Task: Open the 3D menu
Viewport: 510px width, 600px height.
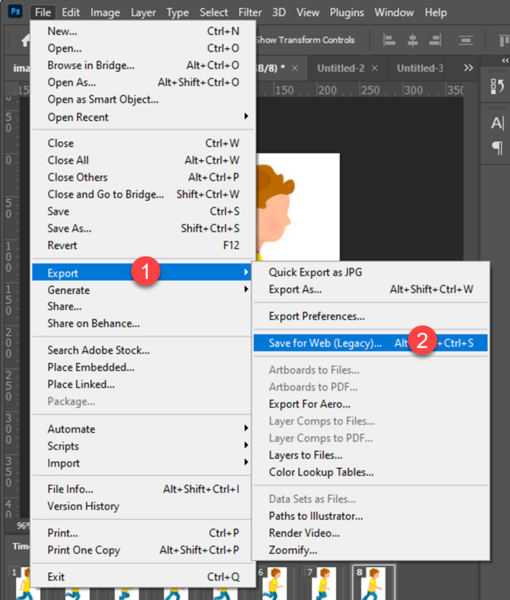Action: pos(279,13)
